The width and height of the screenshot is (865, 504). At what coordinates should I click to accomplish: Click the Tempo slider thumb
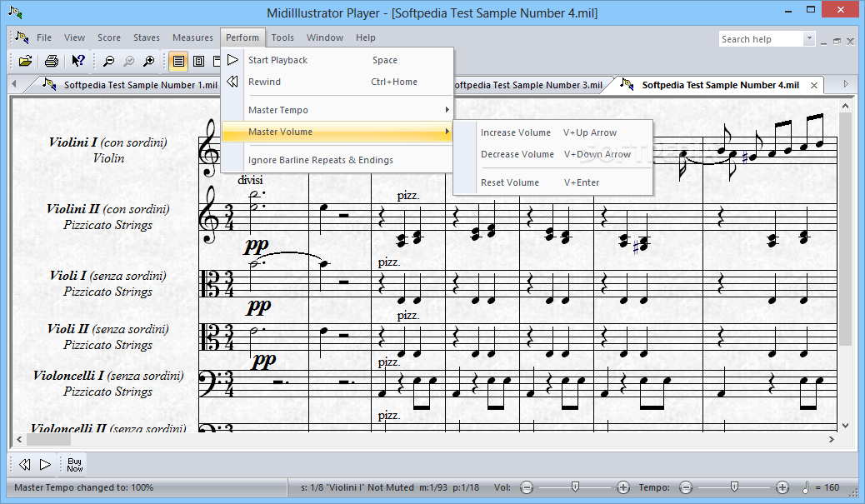point(734,487)
